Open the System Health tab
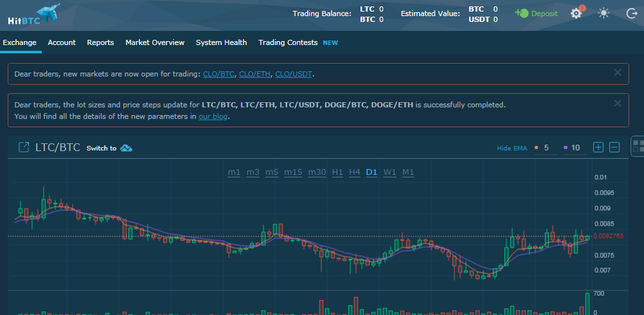This screenshot has width=644, height=315. 221,42
